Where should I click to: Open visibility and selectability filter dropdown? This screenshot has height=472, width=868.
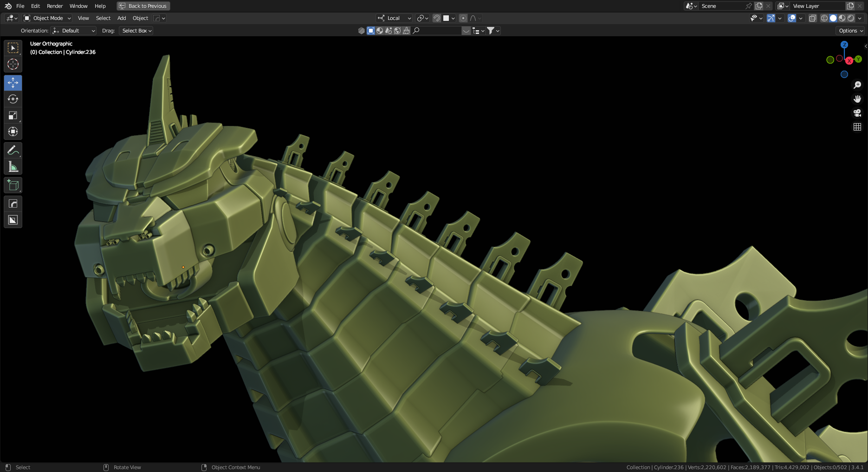(756, 18)
